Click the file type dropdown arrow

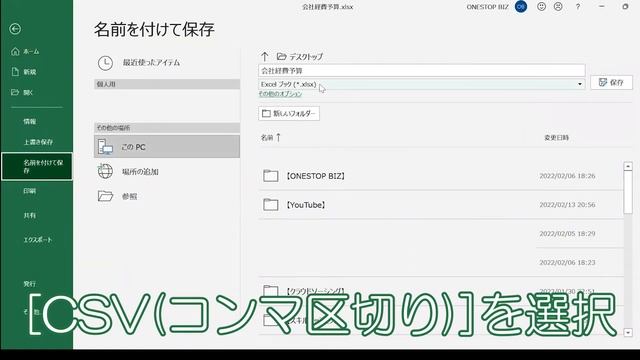[x=580, y=84]
